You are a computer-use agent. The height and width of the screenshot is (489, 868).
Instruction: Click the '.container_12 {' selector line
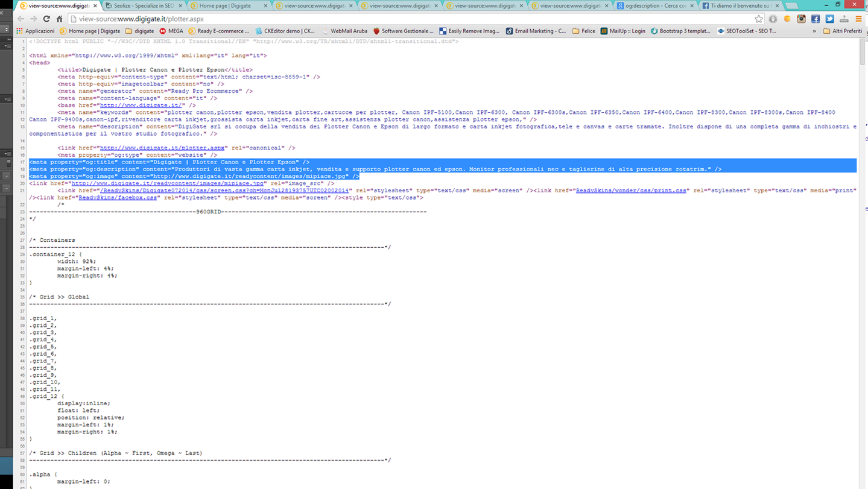55,254
